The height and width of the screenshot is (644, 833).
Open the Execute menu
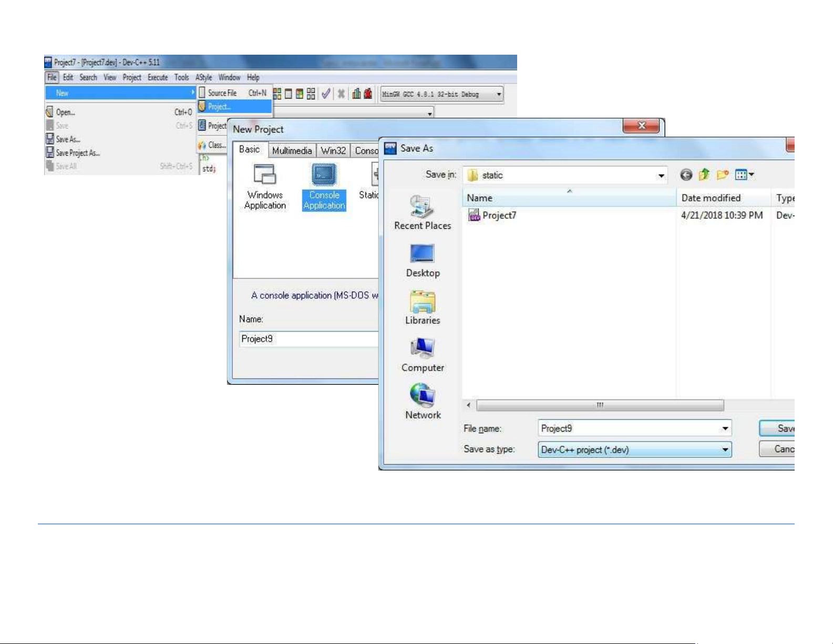(158, 77)
